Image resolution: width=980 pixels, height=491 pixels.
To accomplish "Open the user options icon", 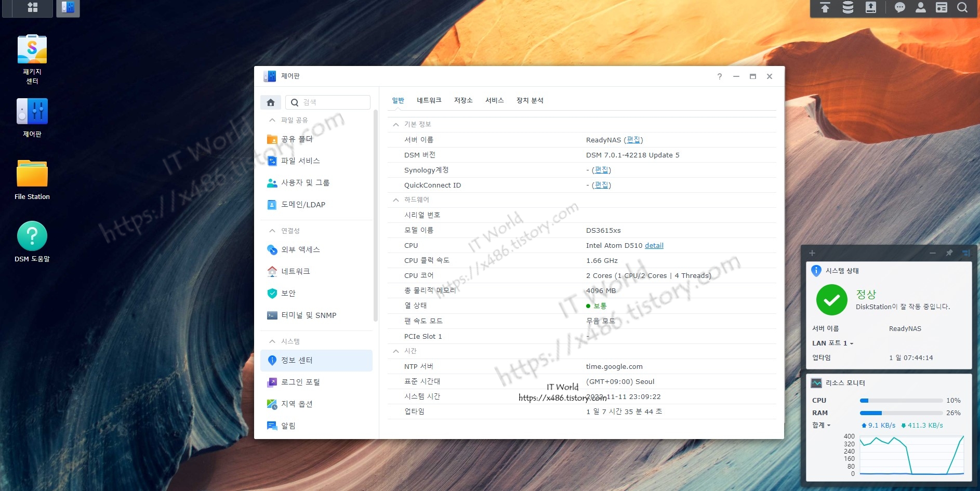I will coord(921,7).
